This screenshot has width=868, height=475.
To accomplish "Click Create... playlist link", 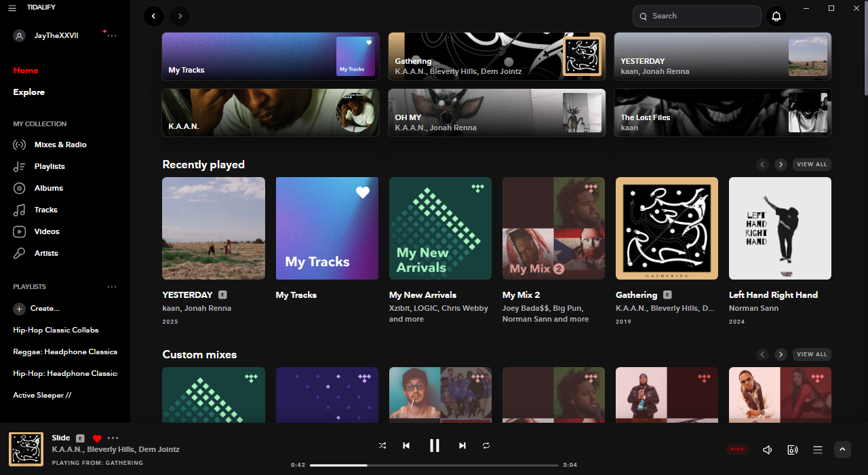I will (x=45, y=309).
